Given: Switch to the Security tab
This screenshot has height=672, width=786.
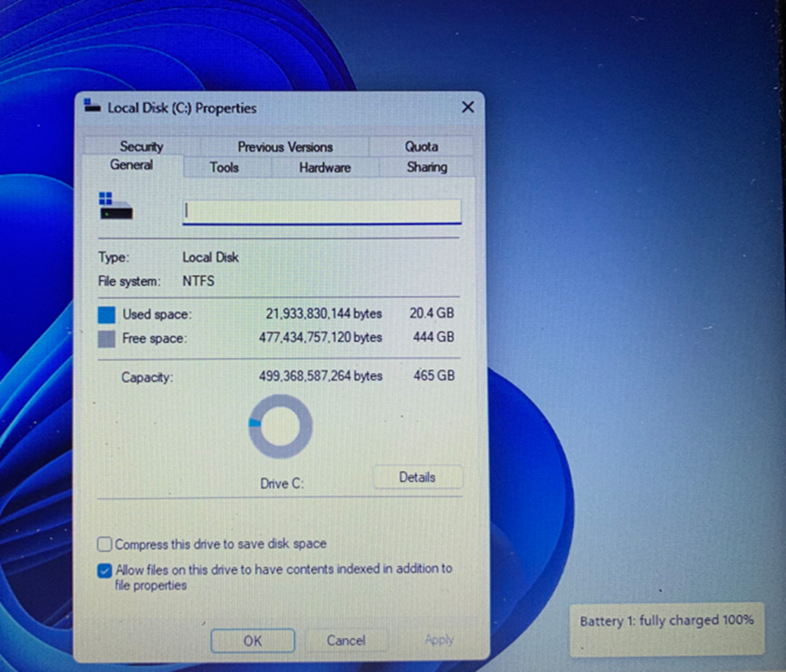Looking at the screenshot, I should 142,146.
